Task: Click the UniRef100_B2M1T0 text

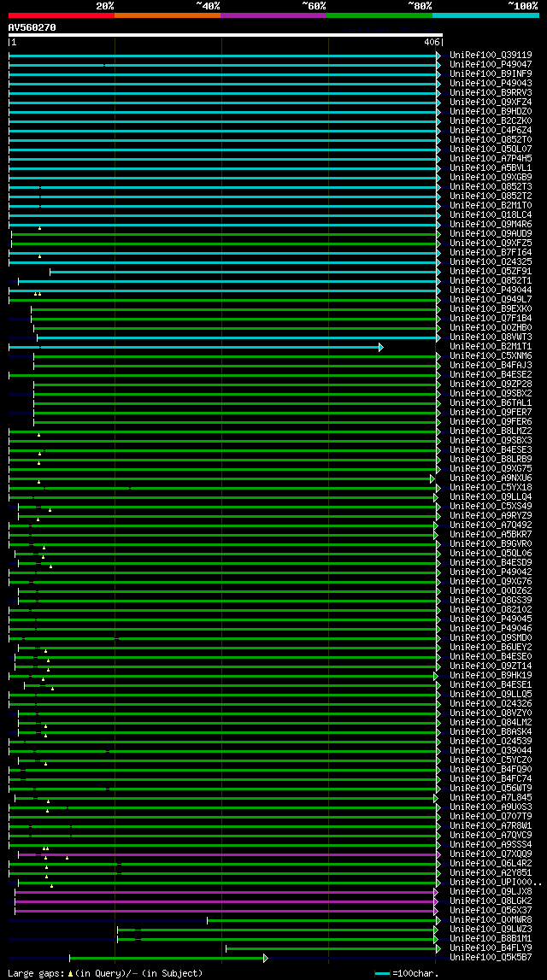Action: pyautogui.click(x=491, y=206)
